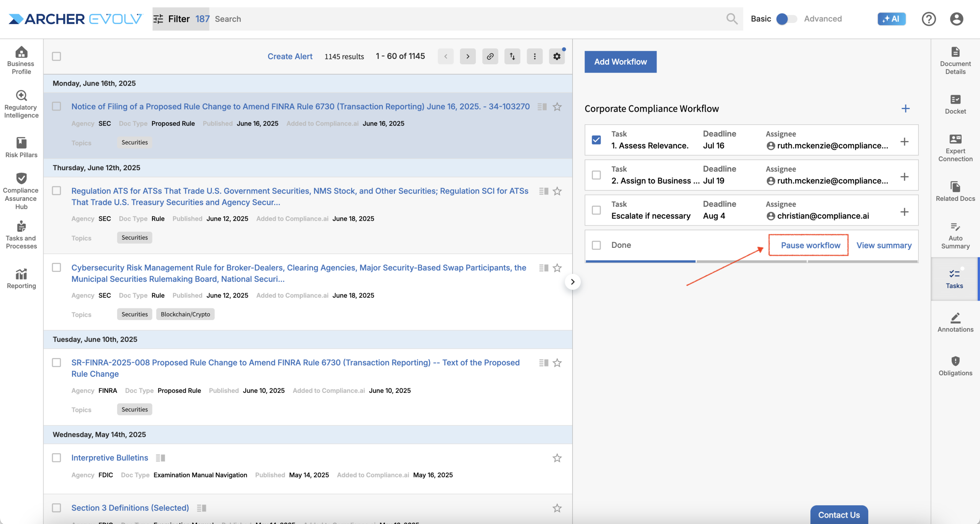Screen dimensions: 980x524
Task: Switch to the Tasks tab
Action: [x=954, y=278]
